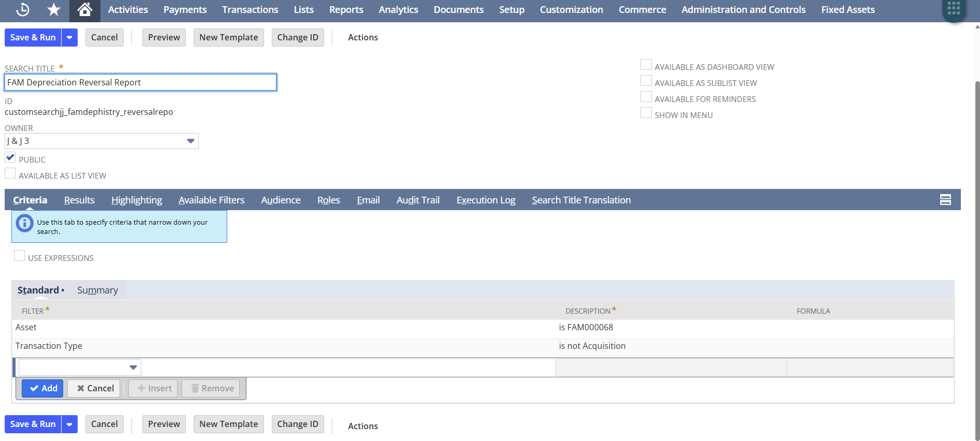Click the tab layout toggle icon
Image resolution: width=980 pixels, height=441 pixels.
[945, 200]
